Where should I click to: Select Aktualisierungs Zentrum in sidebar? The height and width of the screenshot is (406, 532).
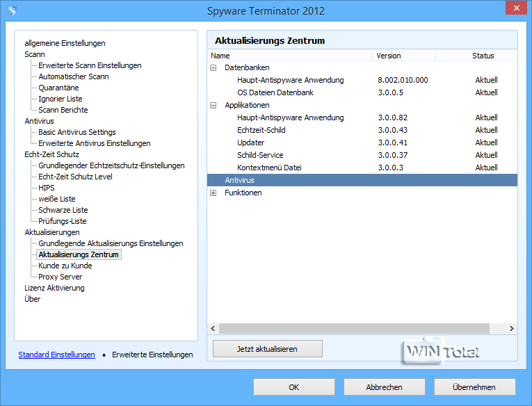point(79,254)
